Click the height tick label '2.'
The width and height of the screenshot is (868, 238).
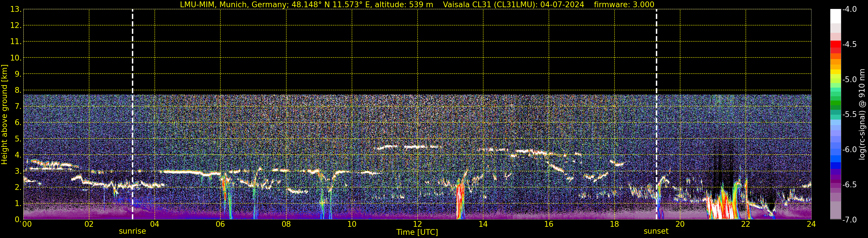[x=18, y=187]
